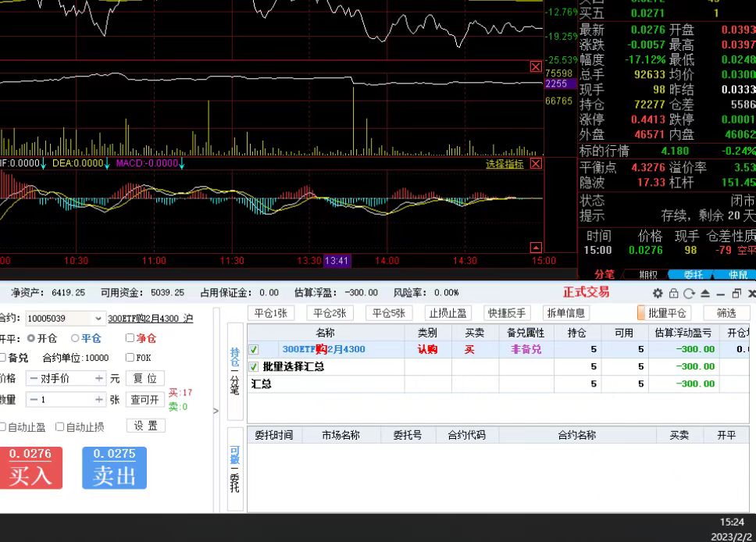Sort by 可用 column header
The height and width of the screenshot is (542, 756).
point(624,332)
